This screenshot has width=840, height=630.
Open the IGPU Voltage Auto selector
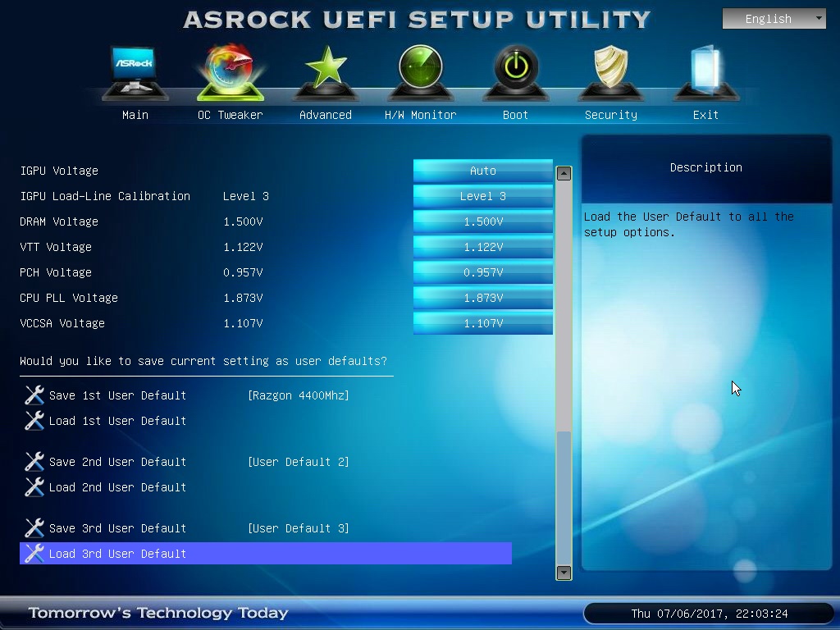(482, 171)
